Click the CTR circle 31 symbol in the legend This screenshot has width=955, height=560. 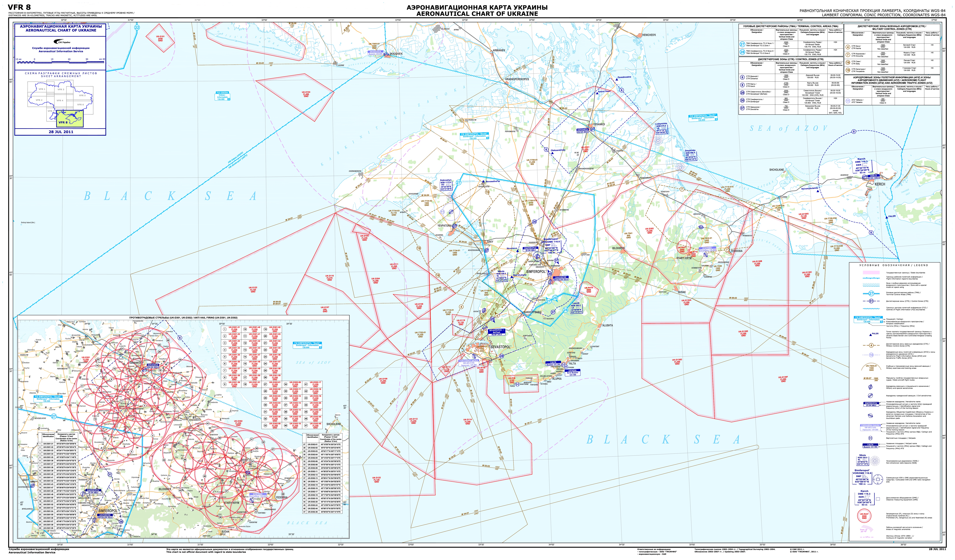[x=871, y=301]
